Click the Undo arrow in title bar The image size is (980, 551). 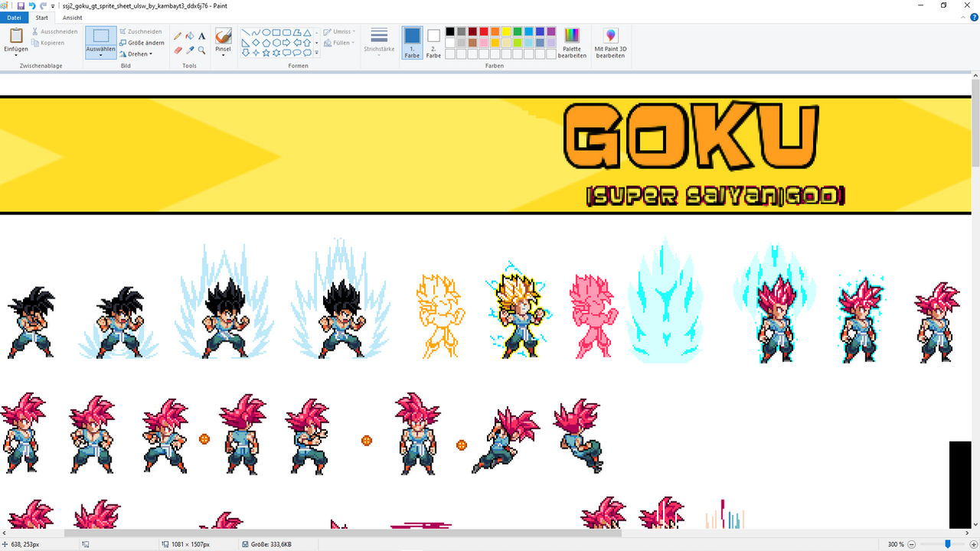[32, 5]
